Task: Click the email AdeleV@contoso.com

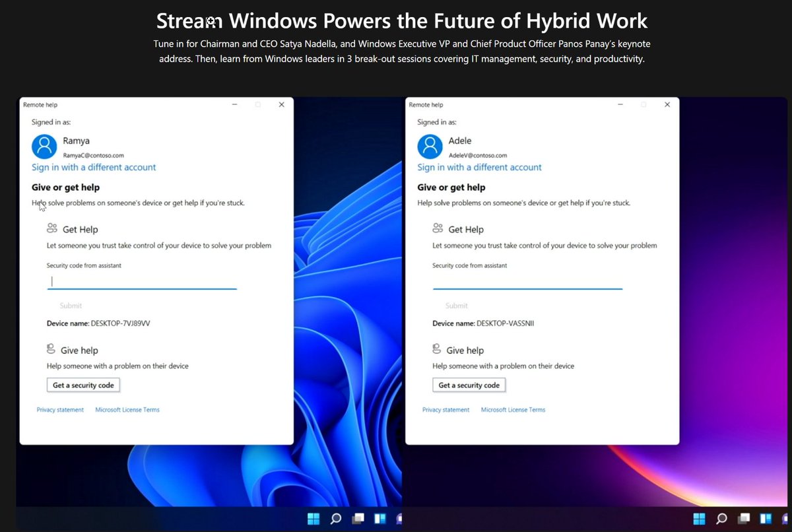Action: 478,155
